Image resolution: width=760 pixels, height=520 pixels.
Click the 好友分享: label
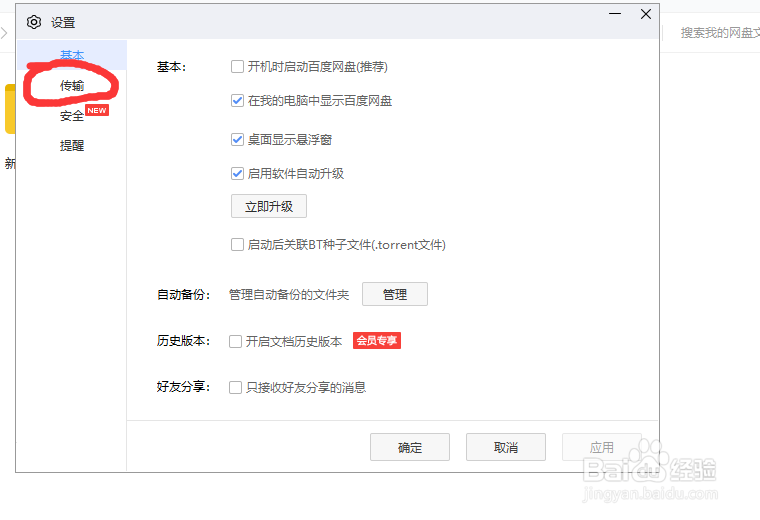(183, 387)
